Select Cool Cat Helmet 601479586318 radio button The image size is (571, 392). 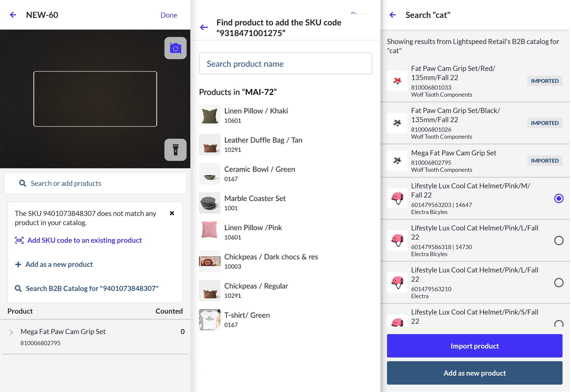(x=558, y=240)
